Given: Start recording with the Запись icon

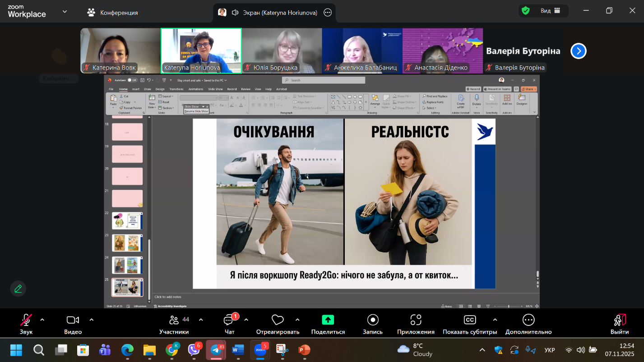Looking at the screenshot, I should click(x=373, y=320).
